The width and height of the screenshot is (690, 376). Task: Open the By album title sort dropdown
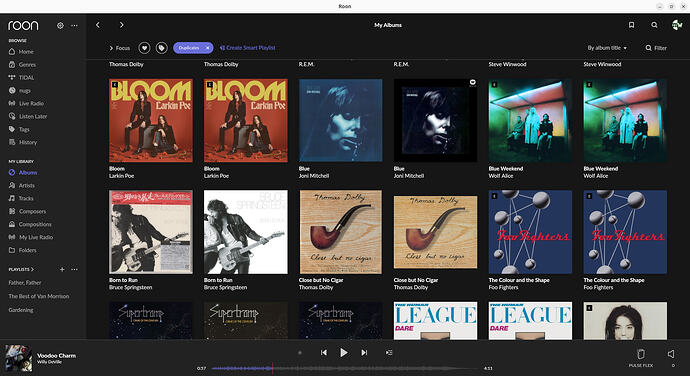tap(607, 48)
